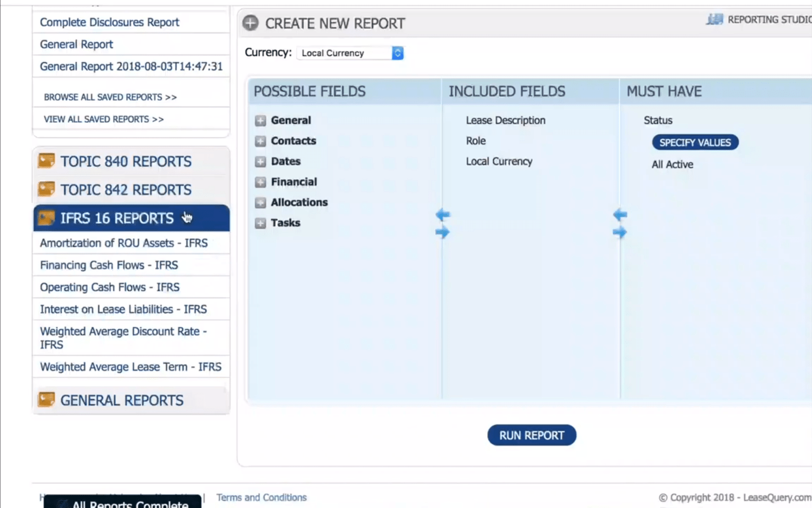
Task: Expand the Financial fields group
Action: point(260,183)
